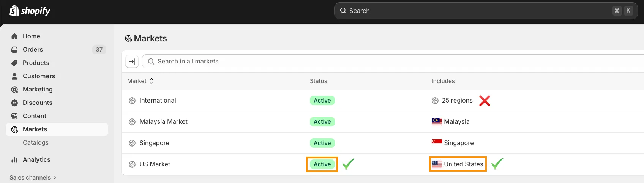Click the Discounts badge icon

(x=14, y=103)
